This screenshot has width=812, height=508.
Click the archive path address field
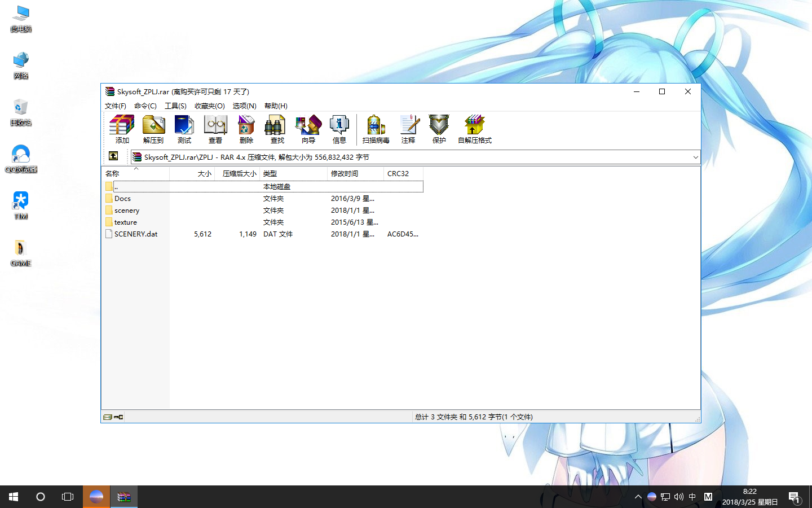point(416,157)
